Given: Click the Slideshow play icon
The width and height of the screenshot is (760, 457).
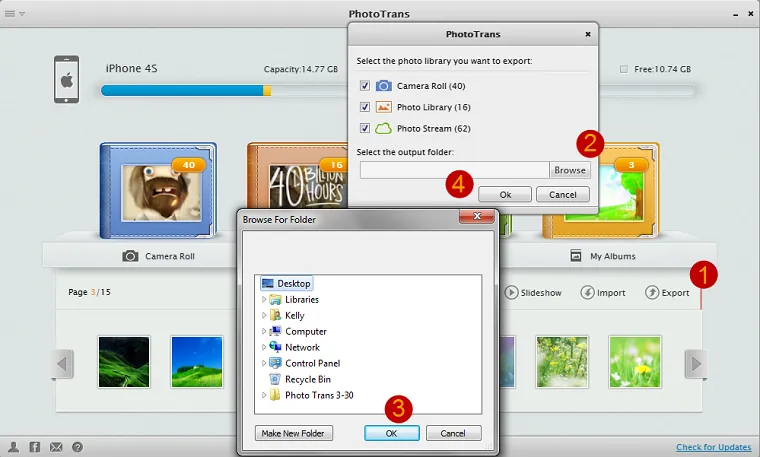Looking at the screenshot, I should coord(511,293).
